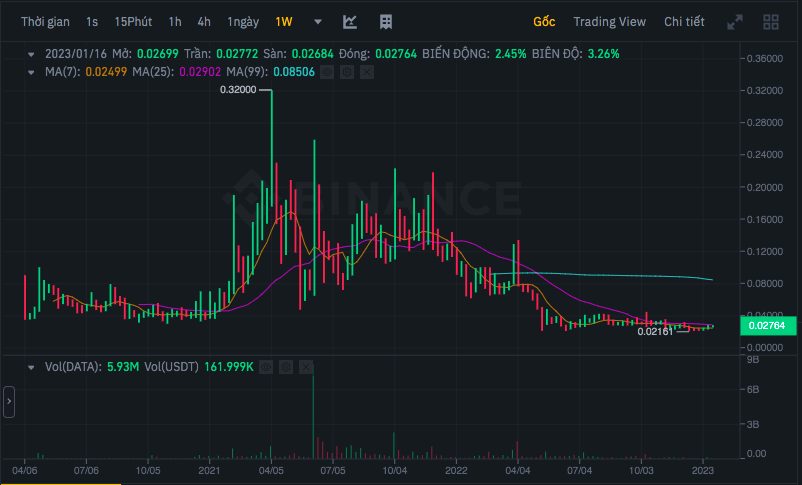This screenshot has height=485, width=802.
Task: Open more time intervals dropdown arrow
Action: (x=318, y=22)
